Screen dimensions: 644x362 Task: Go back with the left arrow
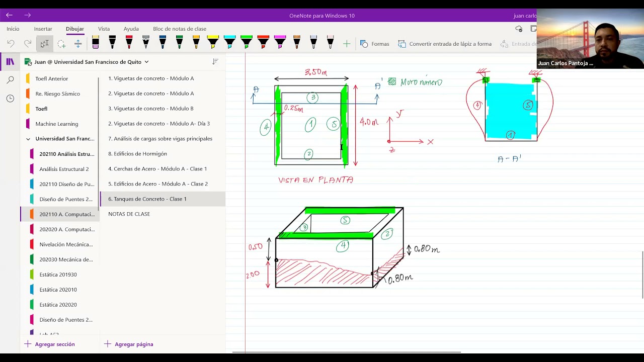coord(9,15)
